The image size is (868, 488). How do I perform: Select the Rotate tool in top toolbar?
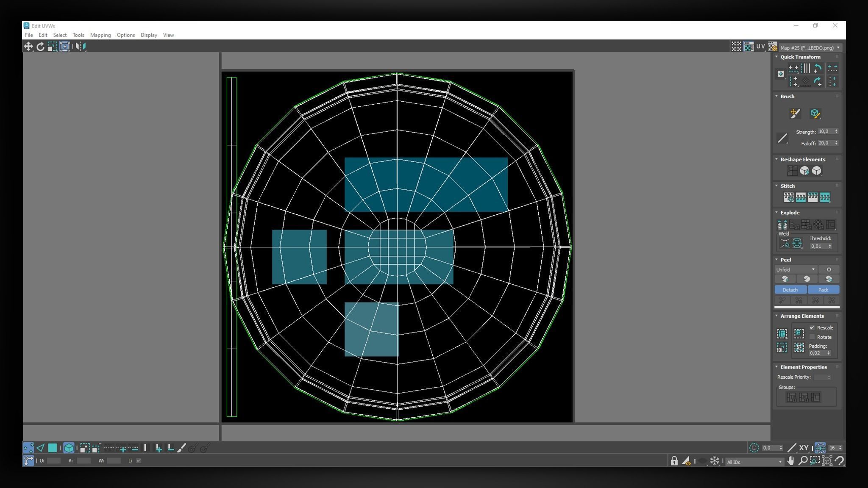(40, 47)
